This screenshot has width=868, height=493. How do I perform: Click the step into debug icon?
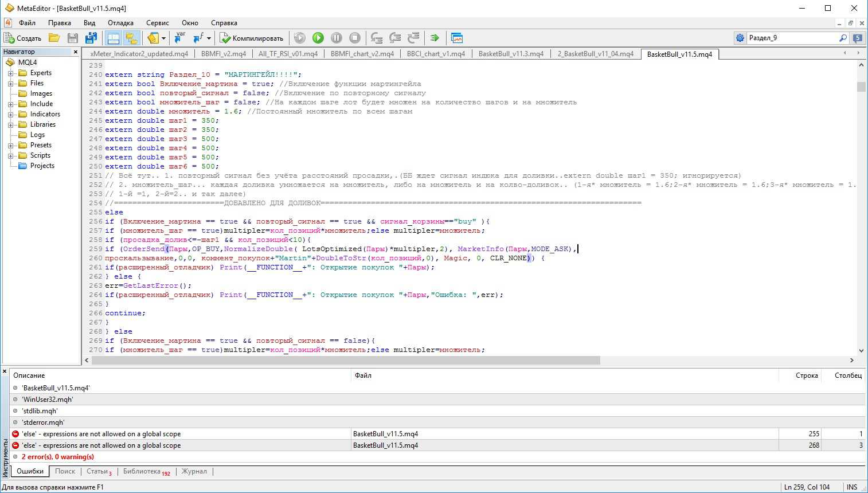pyautogui.click(x=377, y=38)
